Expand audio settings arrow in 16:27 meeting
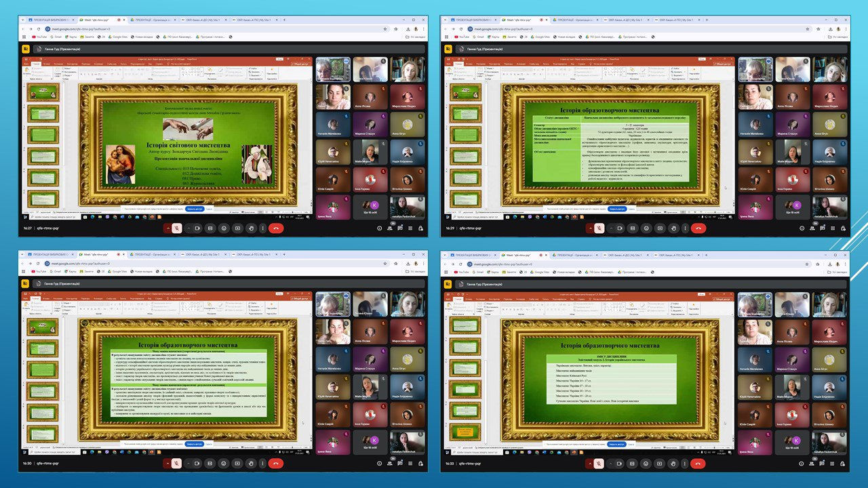This screenshot has height=488, width=868. coord(168,228)
